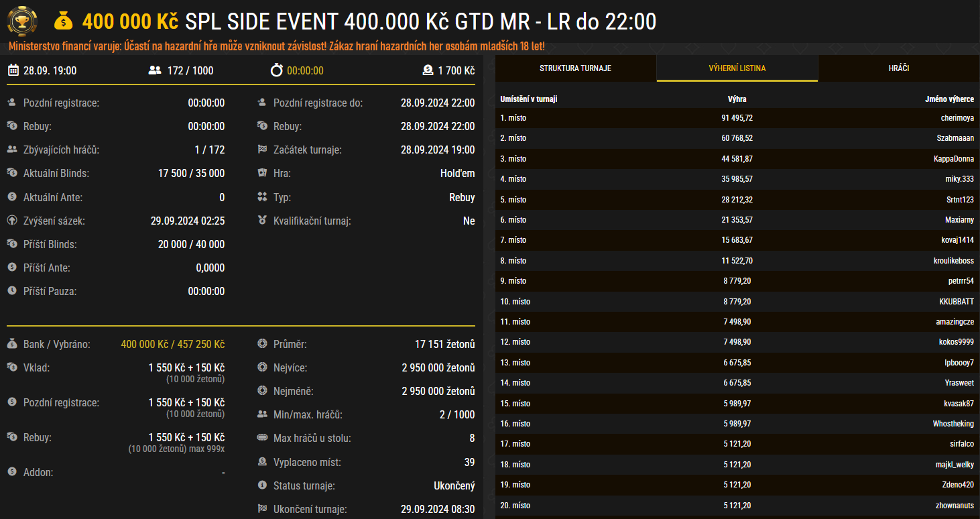Click the prize 35 985,57
This screenshot has width=980, height=519.
[x=737, y=179]
